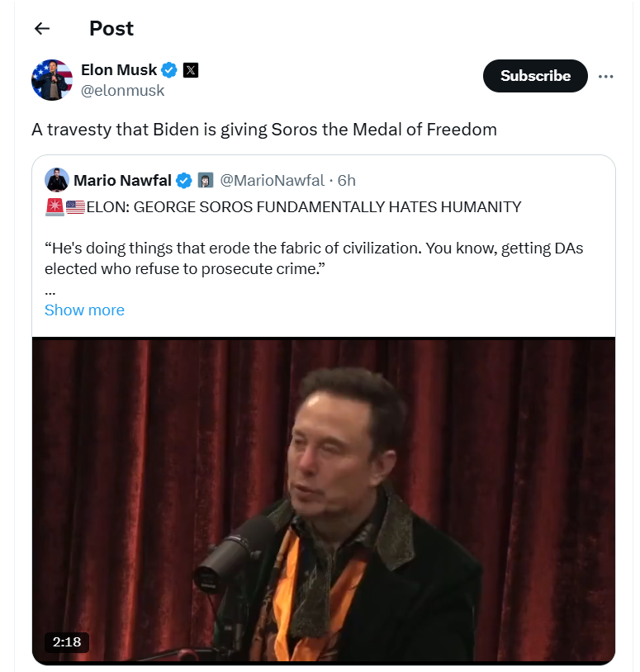This screenshot has height=672, width=640.
Task: Open the 6h timestamp link
Action: (346, 180)
